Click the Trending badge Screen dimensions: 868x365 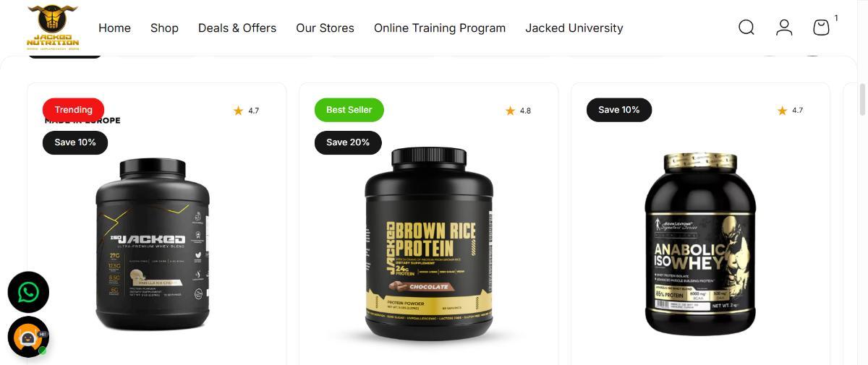click(x=73, y=110)
